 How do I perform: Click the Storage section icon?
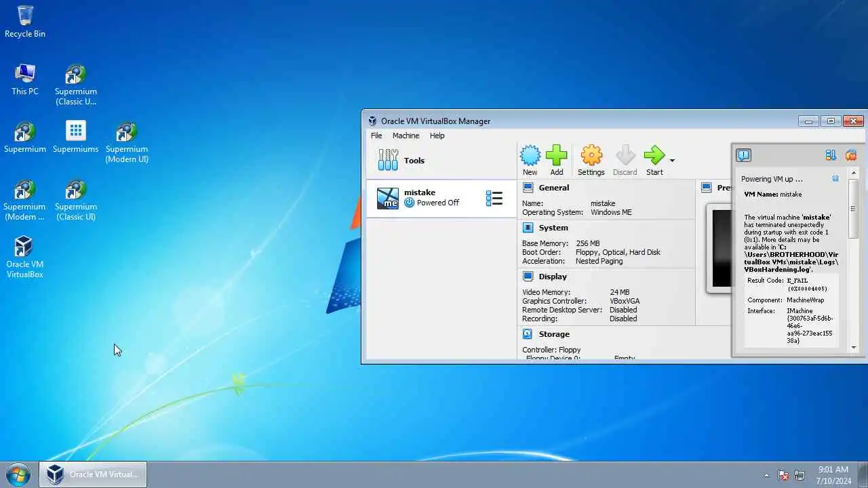pyautogui.click(x=528, y=334)
